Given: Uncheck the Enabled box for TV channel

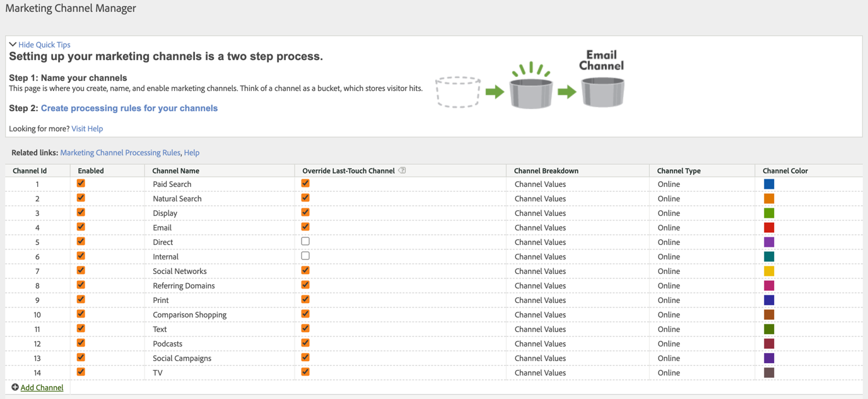Looking at the screenshot, I should tap(81, 372).
